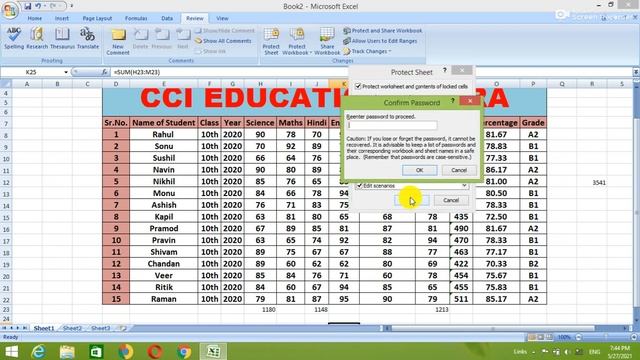Open Protect Workbook menu
This screenshot has width=640, height=360.
click(297, 42)
